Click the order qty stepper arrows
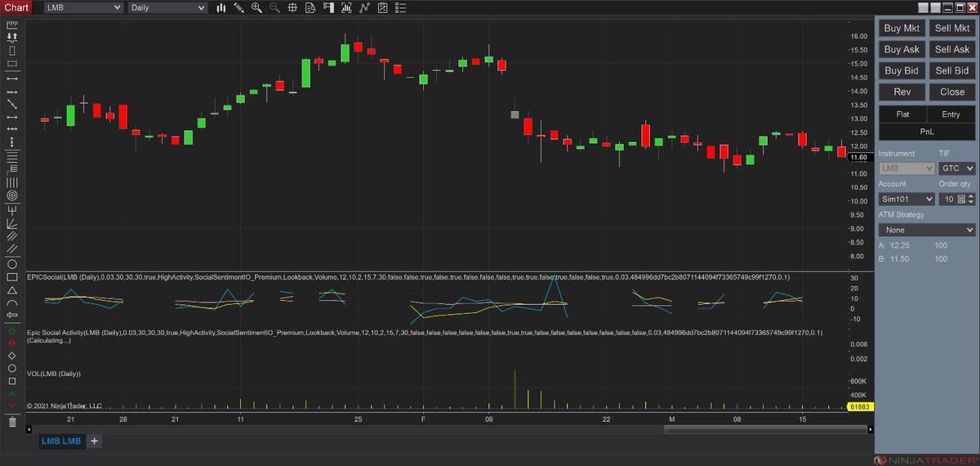 pos(971,199)
